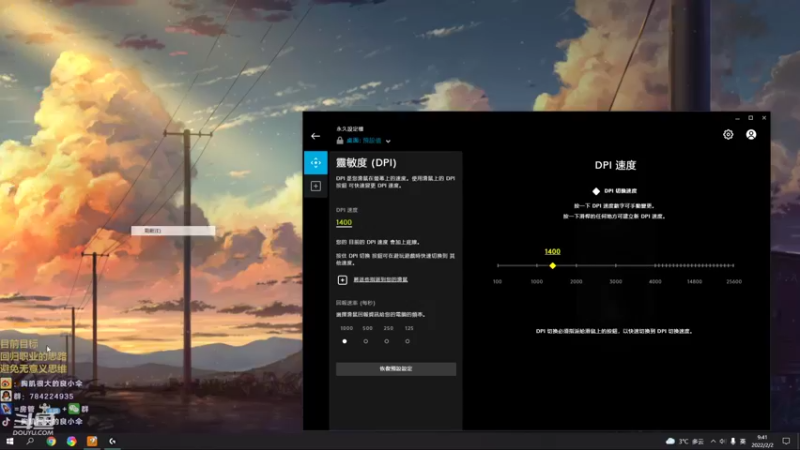Click the DPI slider tick at 2000
The image size is (800, 450).
pyautogui.click(x=576, y=265)
